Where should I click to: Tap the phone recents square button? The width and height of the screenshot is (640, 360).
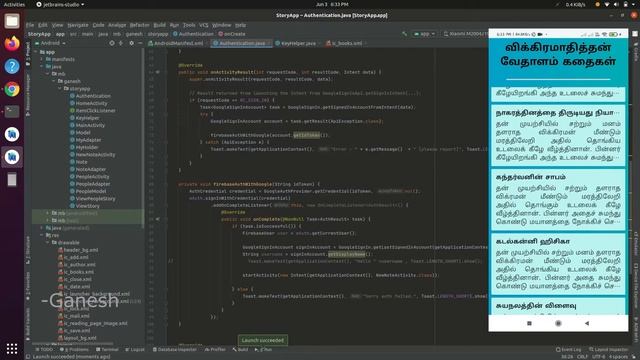coord(529,323)
